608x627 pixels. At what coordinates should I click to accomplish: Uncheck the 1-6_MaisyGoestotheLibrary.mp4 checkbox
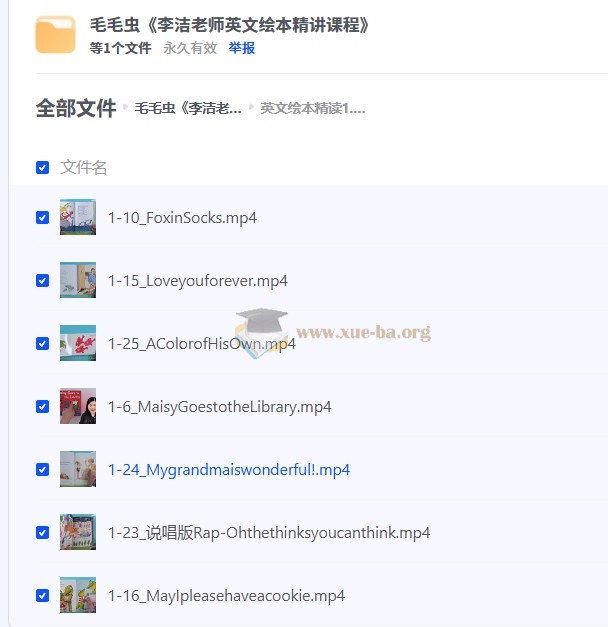(x=42, y=407)
